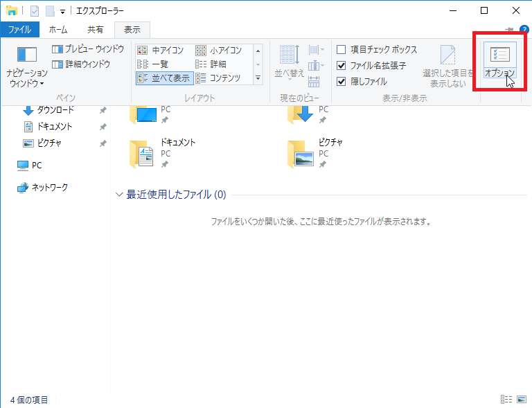
Task: Switch to the Home (ホーム) tab
Action: tap(58, 30)
